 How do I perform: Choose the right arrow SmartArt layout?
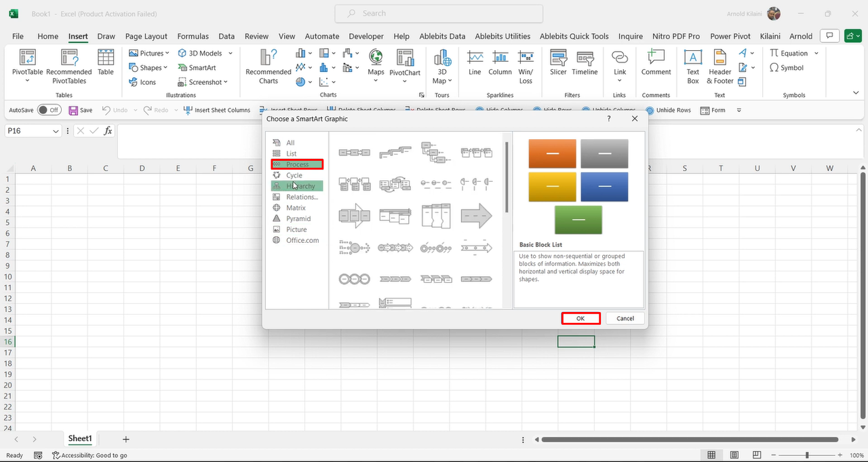tap(476, 216)
